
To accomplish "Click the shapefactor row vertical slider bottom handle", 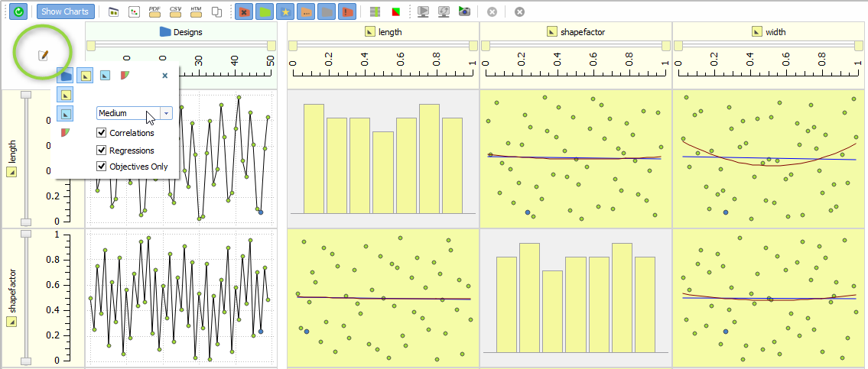I will 25,361.
